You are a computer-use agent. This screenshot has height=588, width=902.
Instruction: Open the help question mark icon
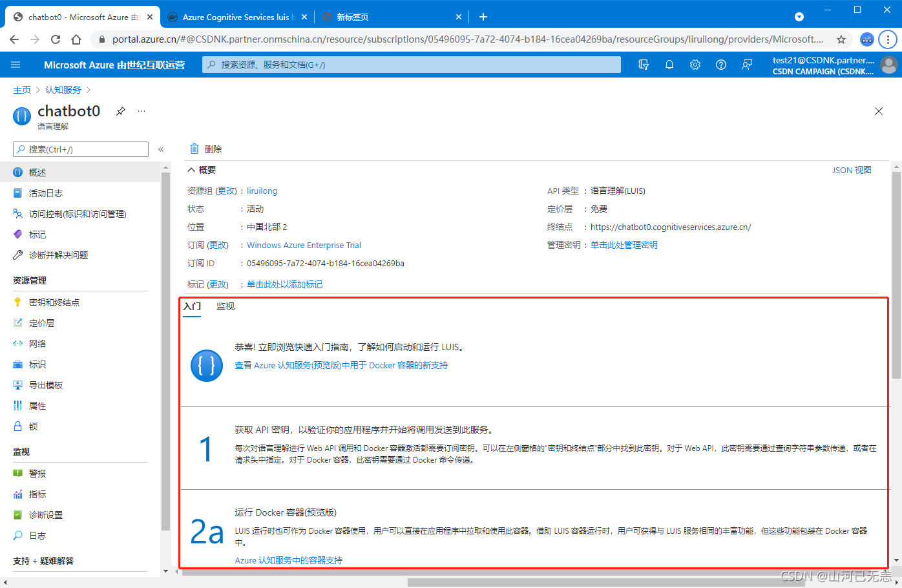pyautogui.click(x=721, y=65)
